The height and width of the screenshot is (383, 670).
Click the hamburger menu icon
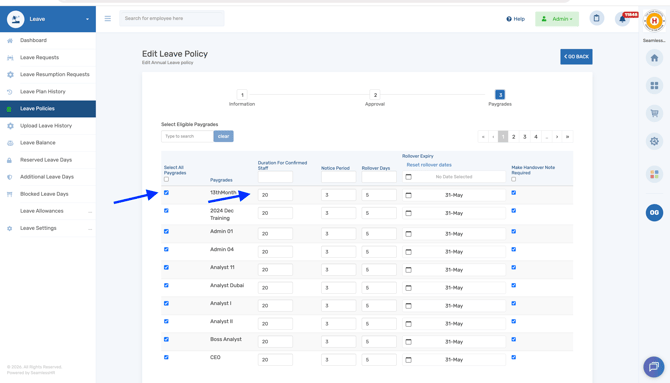click(x=108, y=18)
